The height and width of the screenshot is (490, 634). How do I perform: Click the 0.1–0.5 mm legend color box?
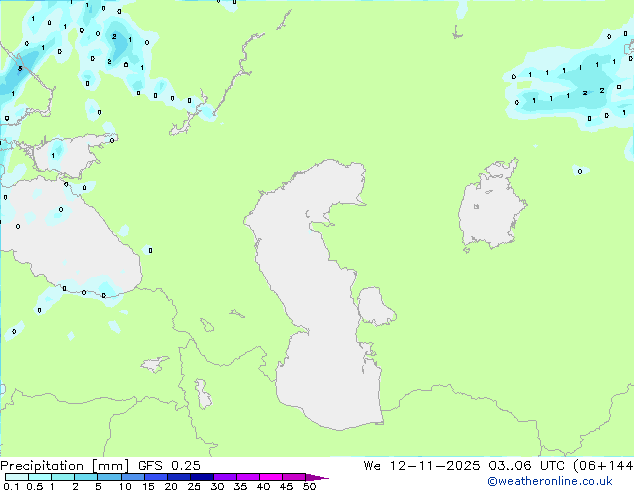(17, 477)
